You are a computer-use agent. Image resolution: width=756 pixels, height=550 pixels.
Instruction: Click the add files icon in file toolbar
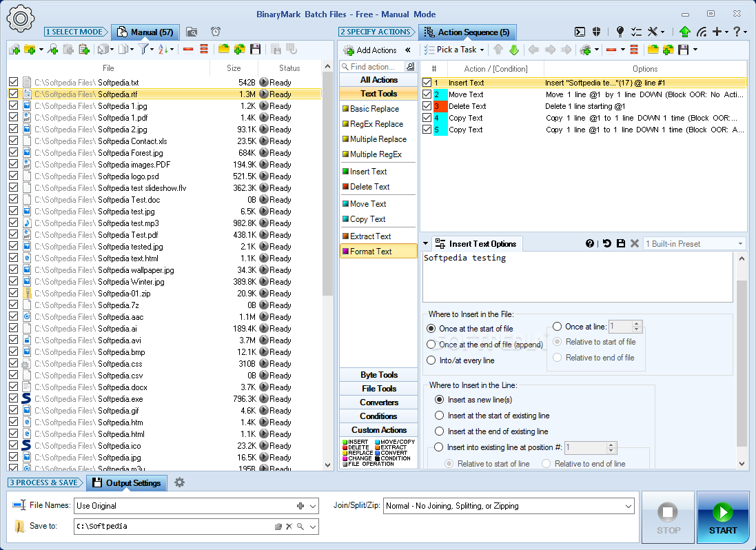(x=14, y=50)
